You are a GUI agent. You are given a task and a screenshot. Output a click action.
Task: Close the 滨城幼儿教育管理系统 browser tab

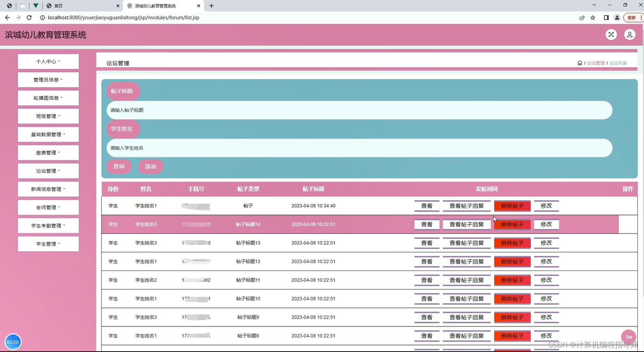198,6
